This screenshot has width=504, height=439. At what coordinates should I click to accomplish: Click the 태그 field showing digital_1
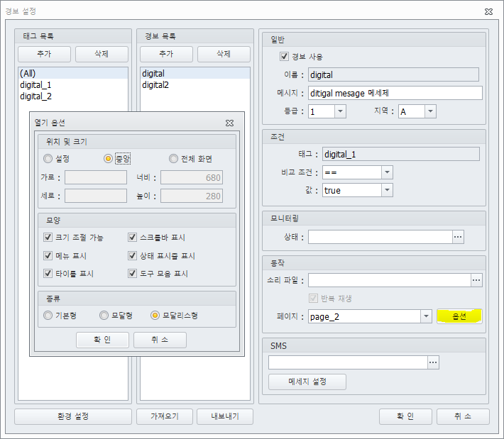point(401,154)
